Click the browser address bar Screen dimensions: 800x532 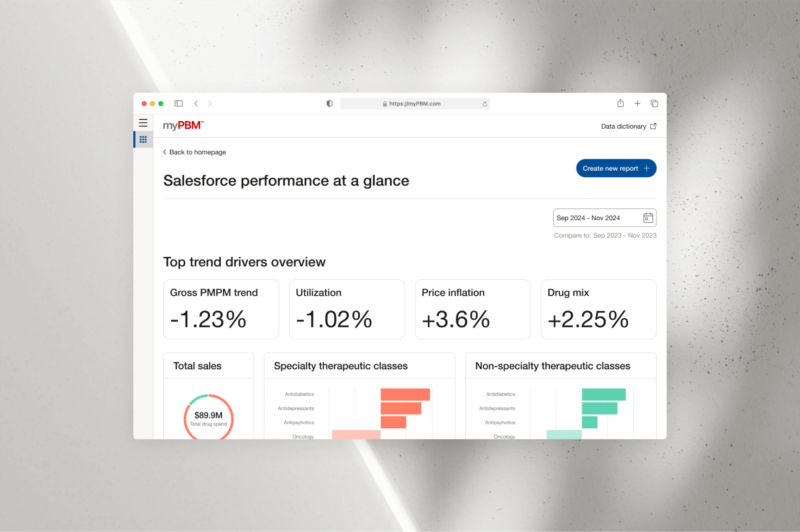pyautogui.click(x=414, y=104)
